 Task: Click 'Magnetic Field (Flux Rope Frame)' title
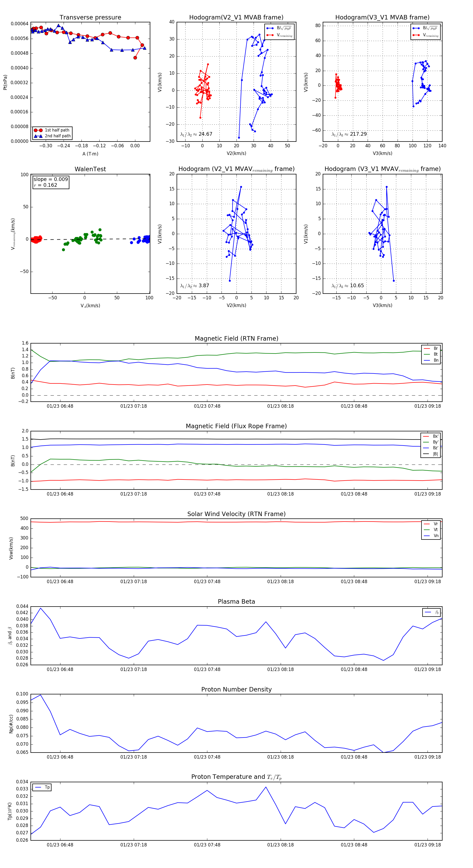(236, 426)
